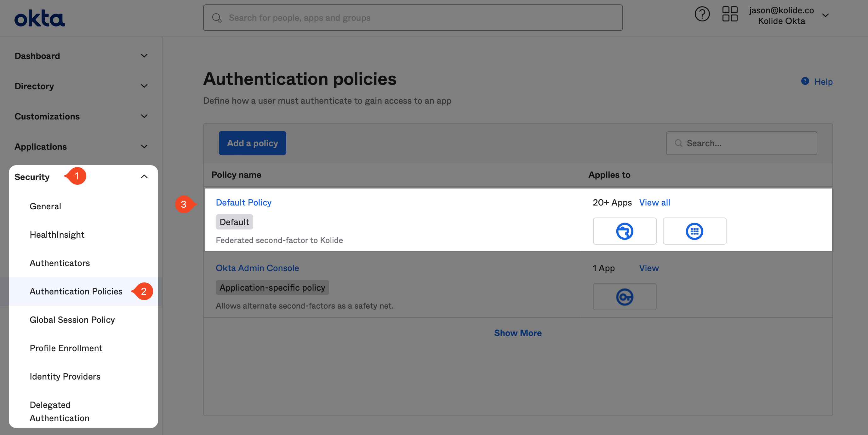Open the help question mark icon in header
Viewport: 868px width, 435px height.
(702, 14)
